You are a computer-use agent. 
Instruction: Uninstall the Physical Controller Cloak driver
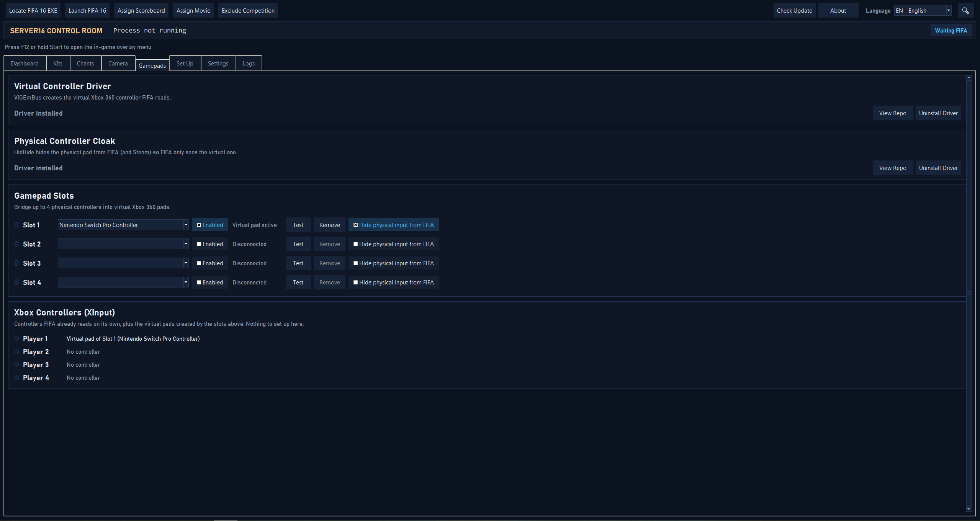point(938,168)
